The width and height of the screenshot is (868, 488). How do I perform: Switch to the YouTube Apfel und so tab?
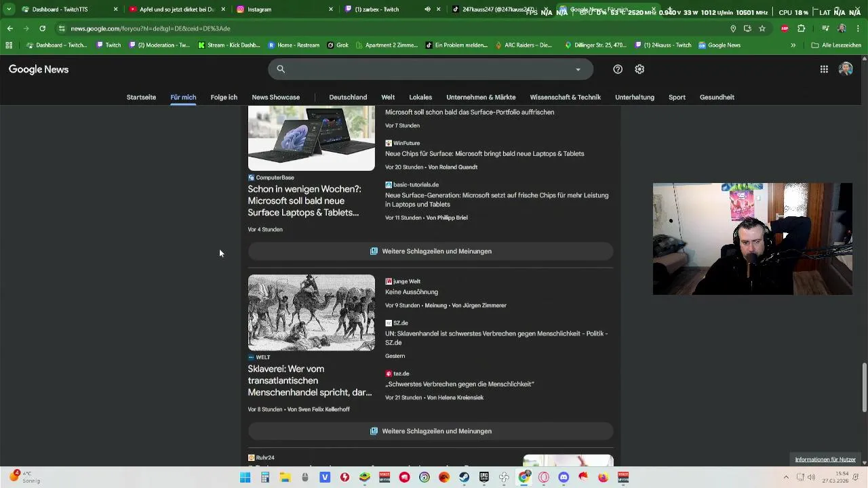pyautogui.click(x=177, y=9)
